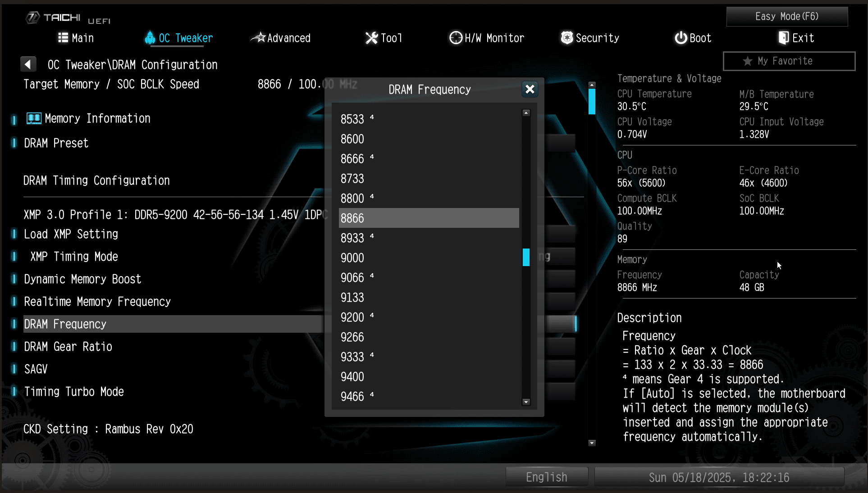The height and width of the screenshot is (493, 868).
Task: Click the Exit door icon
Action: click(784, 38)
